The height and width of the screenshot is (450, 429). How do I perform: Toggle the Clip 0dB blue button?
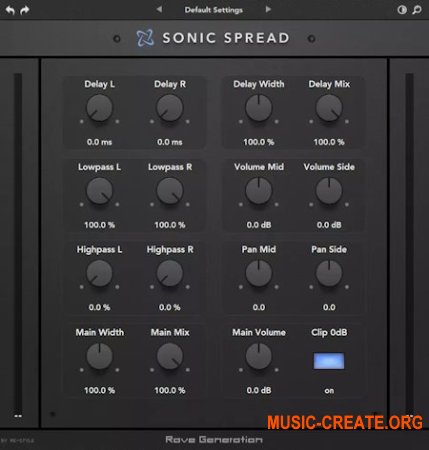click(x=329, y=361)
